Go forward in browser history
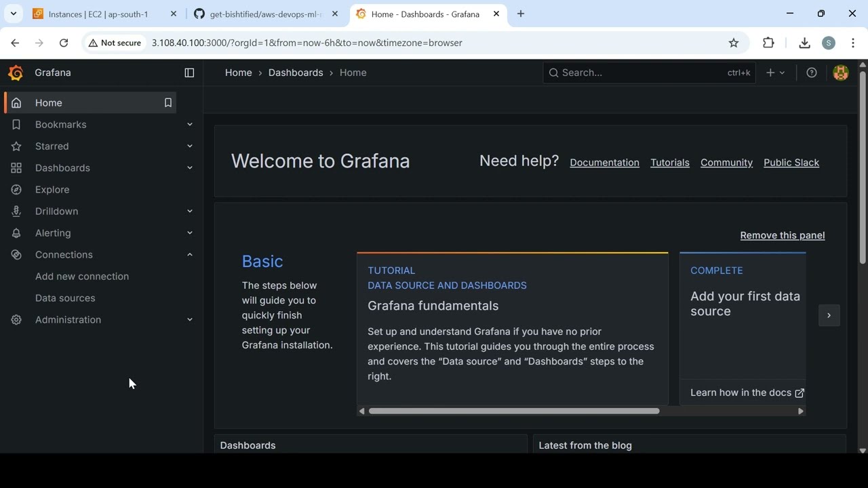This screenshot has height=488, width=868. pos(39,43)
